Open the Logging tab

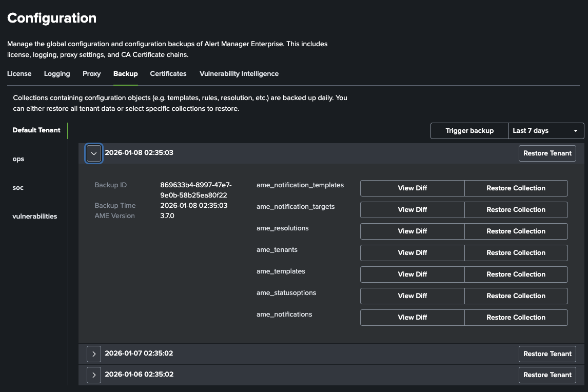tap(57, 74)
